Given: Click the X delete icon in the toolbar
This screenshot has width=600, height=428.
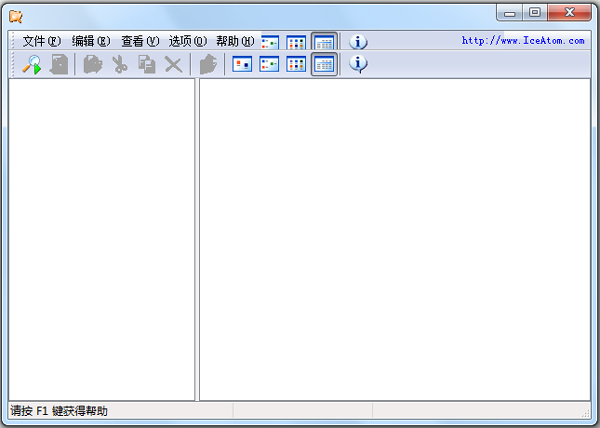Looking at the screenshot, I should (x=173, y=64).
